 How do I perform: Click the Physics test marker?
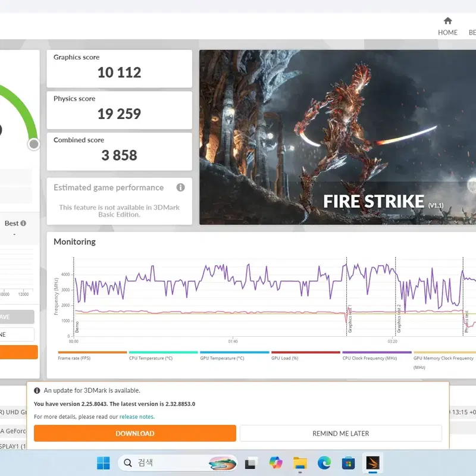click(x=466, y=322)
